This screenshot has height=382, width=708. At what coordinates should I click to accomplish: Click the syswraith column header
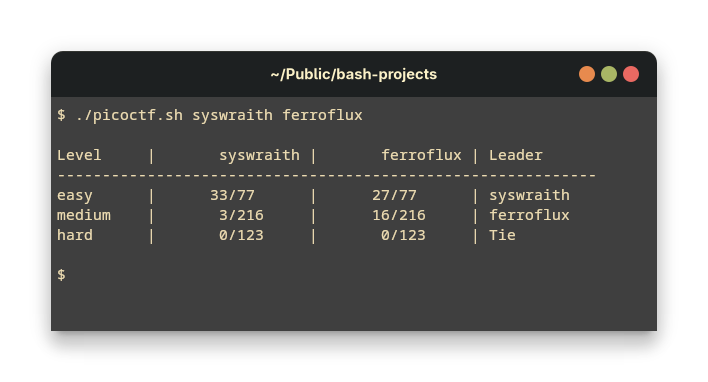point(259,155)
